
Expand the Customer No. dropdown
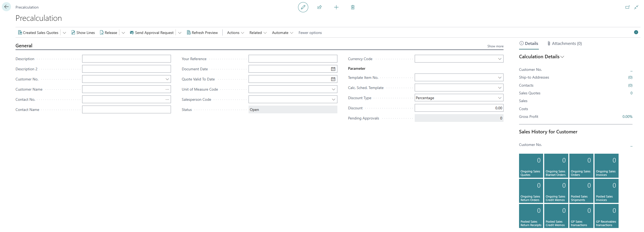coord(167,79)
